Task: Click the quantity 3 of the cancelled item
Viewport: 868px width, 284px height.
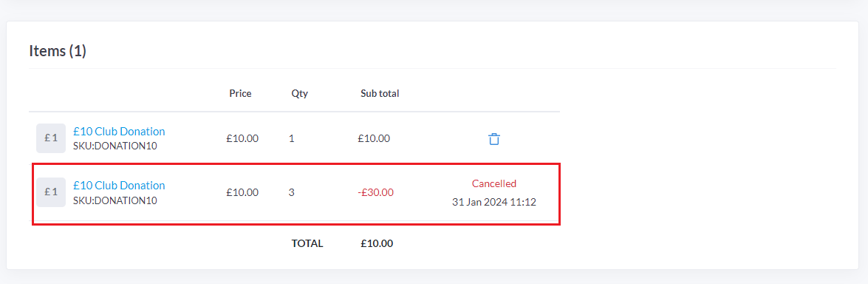Action: 291,192
